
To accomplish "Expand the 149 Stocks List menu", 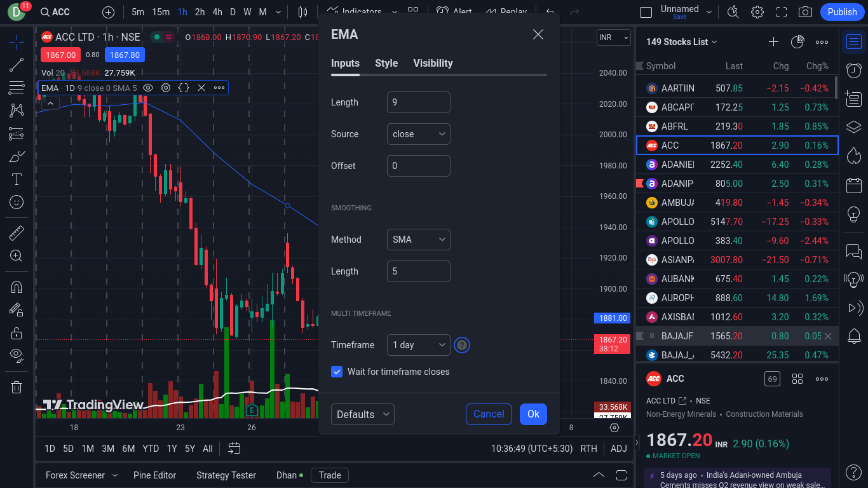I will 682,42.
